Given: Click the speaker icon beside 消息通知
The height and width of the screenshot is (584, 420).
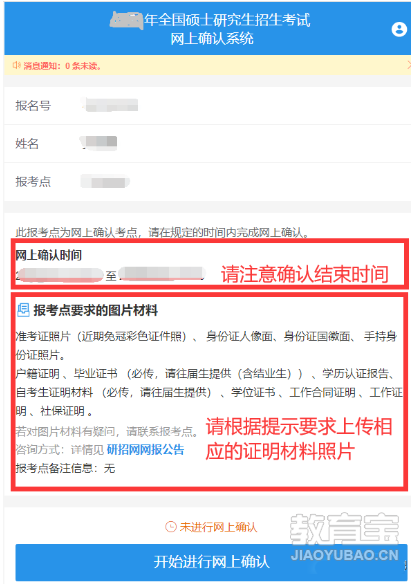Looking at the screenshot, I should click(x=17, y=66).
